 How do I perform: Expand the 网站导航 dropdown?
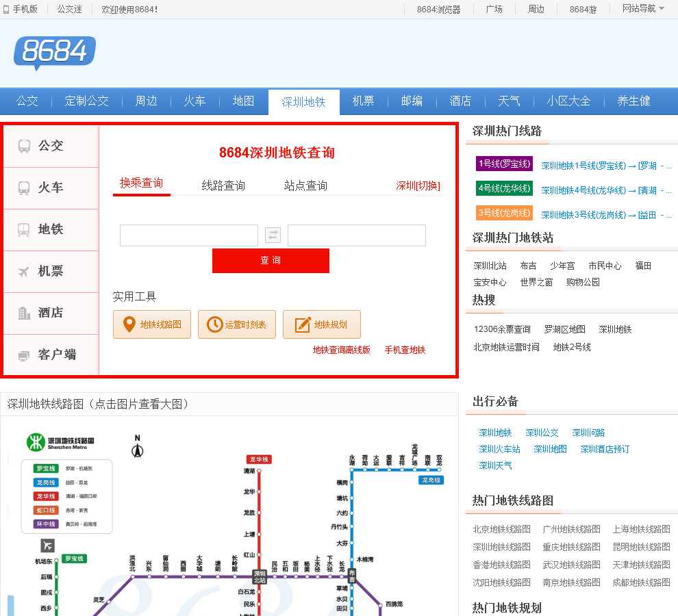click(x=643, y=9)
